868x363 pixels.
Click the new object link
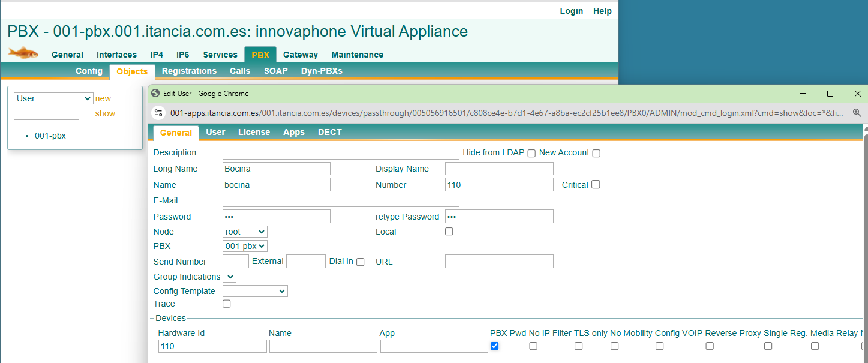pyautogui.click(x=103, y=98)
